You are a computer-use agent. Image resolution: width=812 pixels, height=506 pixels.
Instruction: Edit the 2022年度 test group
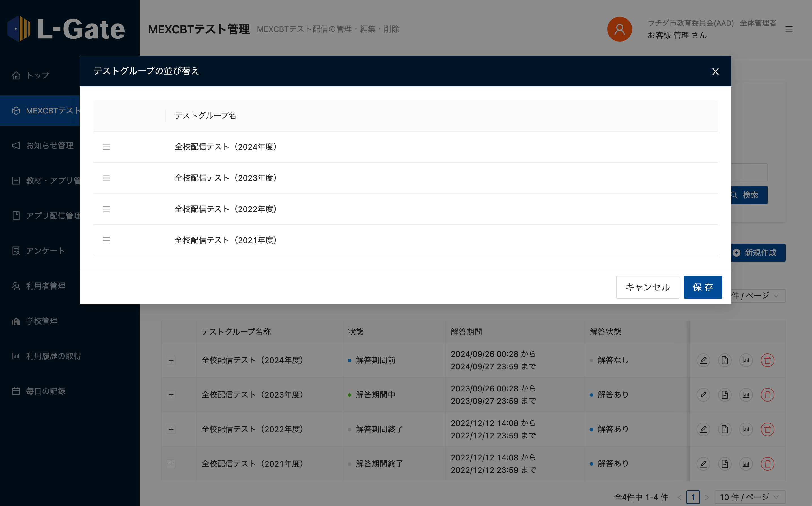(x=703, y=429)
